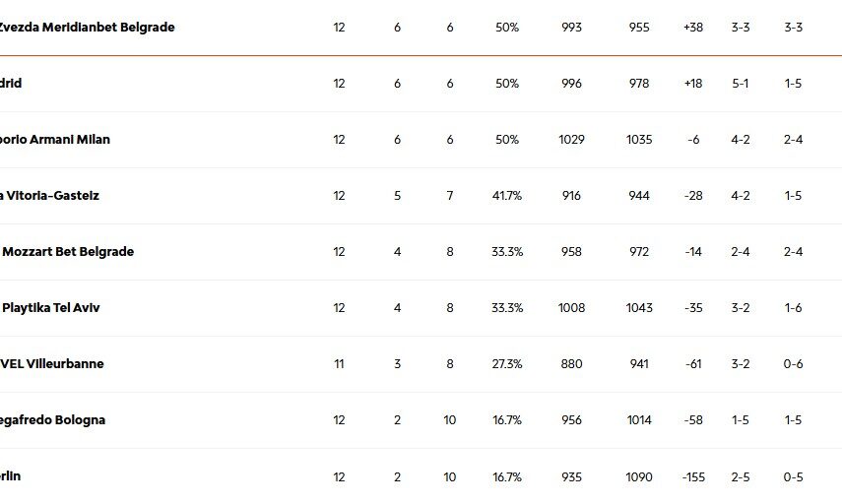Click the 0-6 away record cell
Image resolution: width=842 pixels, height=504 pixels.
click(793, 364)
